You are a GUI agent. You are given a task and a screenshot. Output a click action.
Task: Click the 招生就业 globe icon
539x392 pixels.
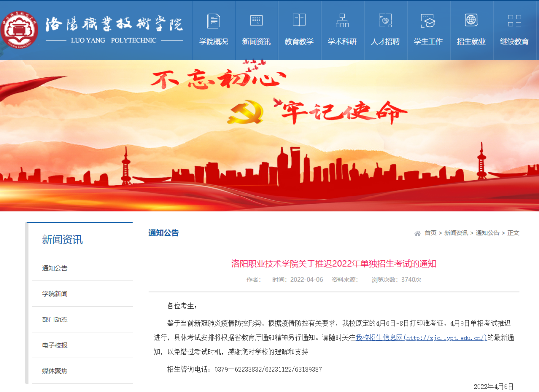pyautogui.click(x=471, y=20)
